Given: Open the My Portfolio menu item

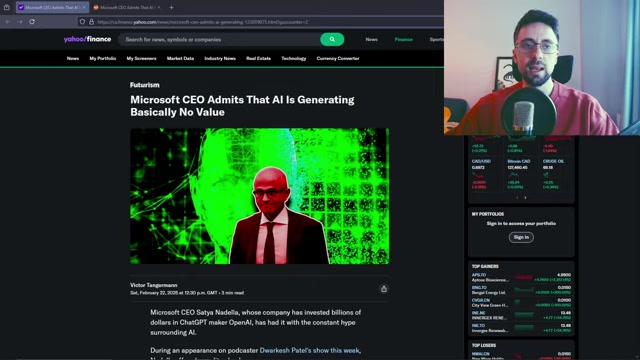Looking at the screenshot, I should [103, 58].
